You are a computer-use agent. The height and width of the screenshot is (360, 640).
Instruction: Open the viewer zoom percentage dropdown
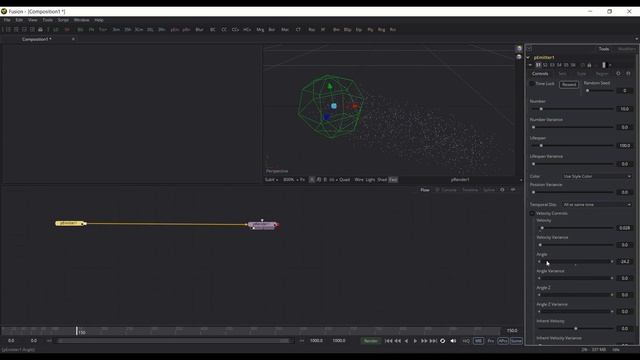290,180
